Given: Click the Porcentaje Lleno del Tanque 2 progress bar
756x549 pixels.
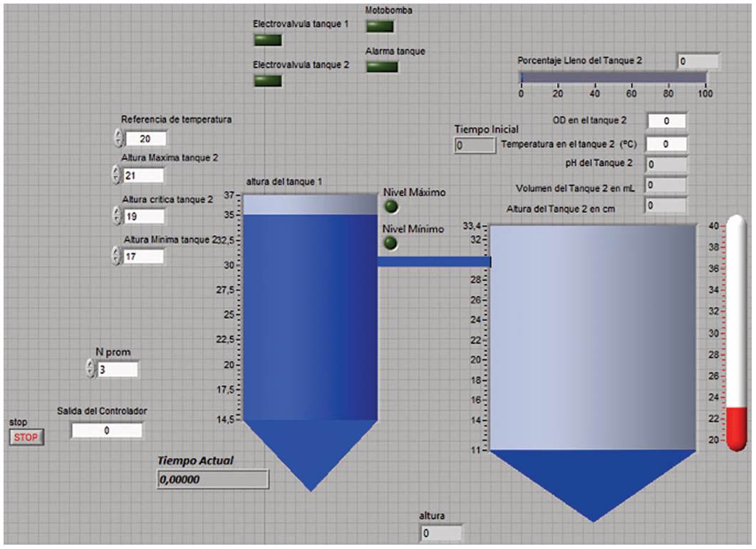Looking at the screenshot, I should (613, 77).
